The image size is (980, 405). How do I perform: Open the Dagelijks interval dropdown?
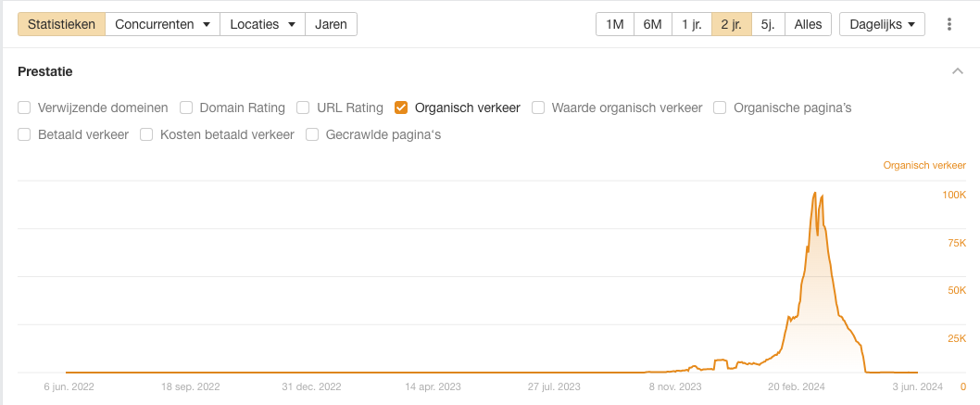[882, 24]
